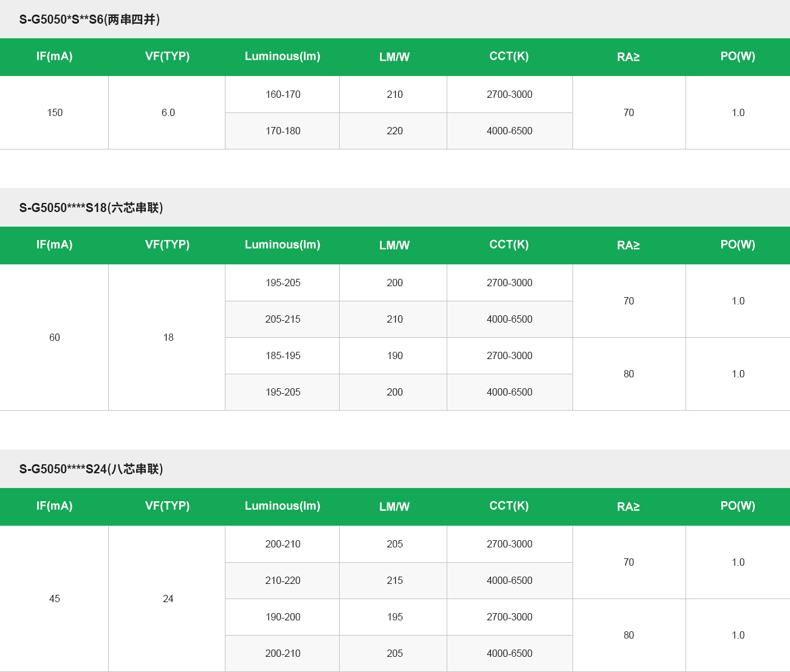
Task: Select the 18 VF(TYP) cell
Action: click(x=168, y=337)
